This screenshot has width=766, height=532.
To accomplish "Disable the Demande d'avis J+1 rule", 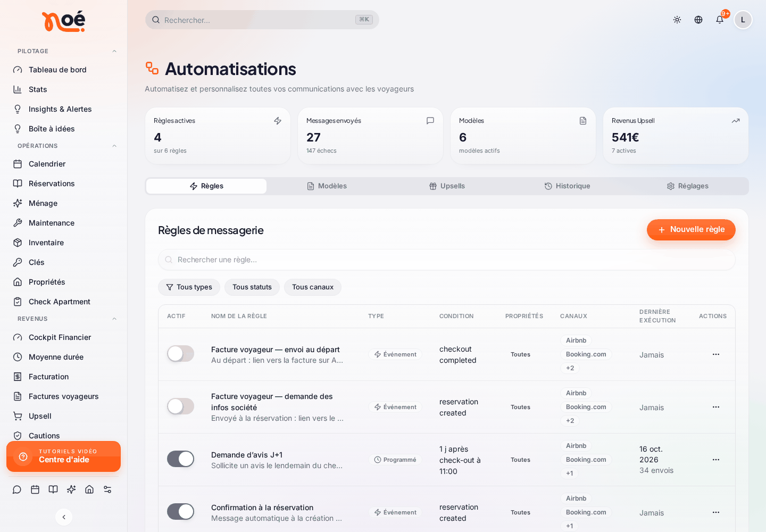I will (180, 459).
